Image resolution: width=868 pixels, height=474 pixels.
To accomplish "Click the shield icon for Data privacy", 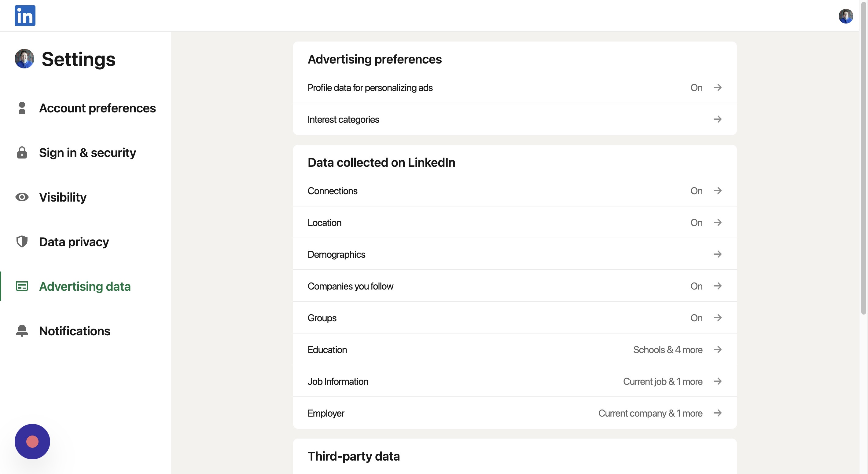I will 22,242.
